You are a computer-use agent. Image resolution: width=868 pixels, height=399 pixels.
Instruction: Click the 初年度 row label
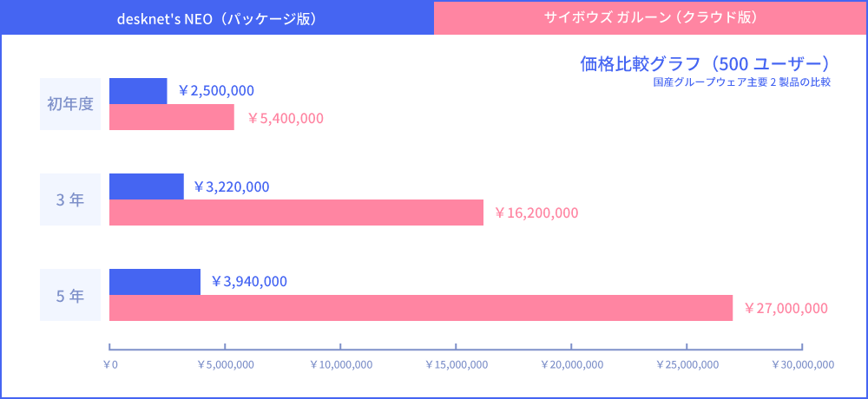70,104
